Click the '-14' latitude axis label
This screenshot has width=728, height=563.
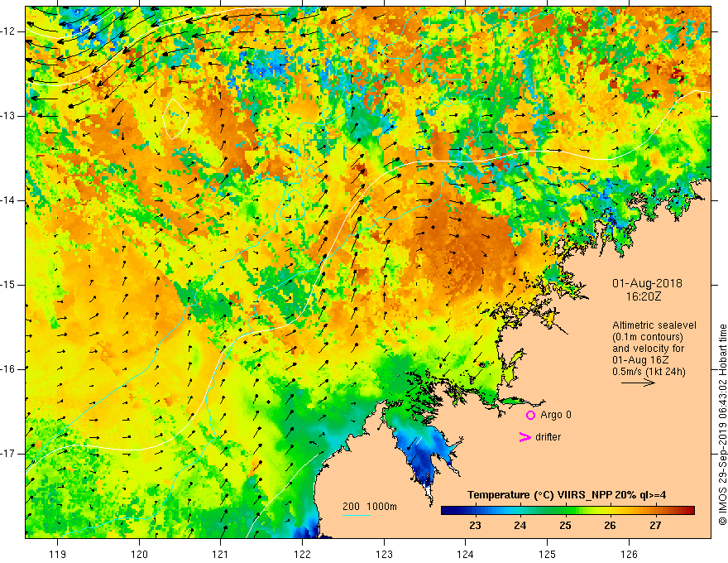pos(8,200)
